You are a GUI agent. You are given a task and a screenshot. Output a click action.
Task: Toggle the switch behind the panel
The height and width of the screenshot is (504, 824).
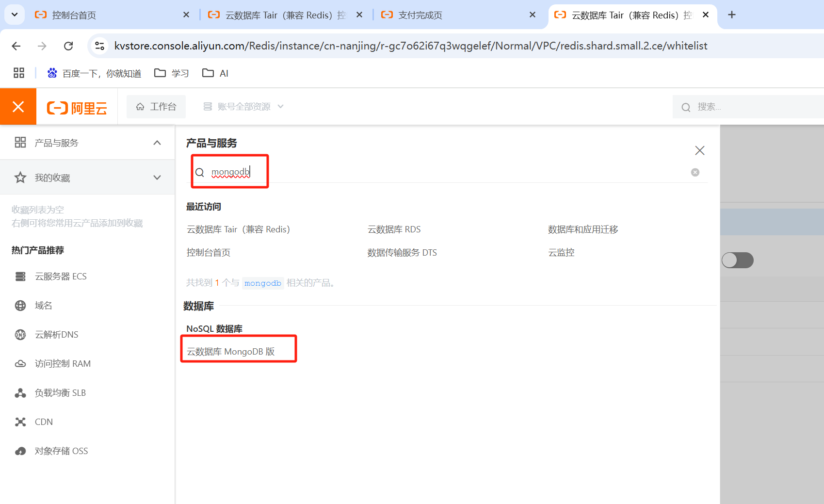[737, 260]
